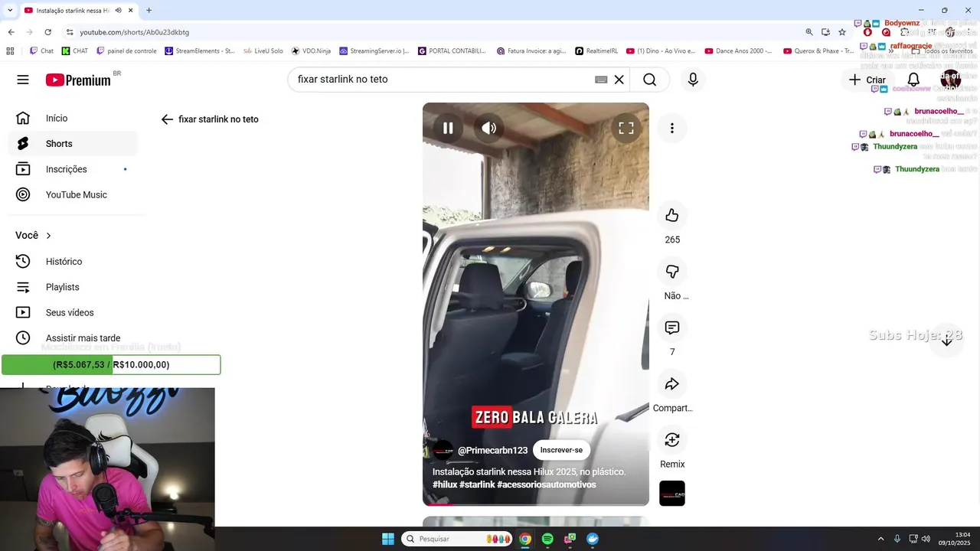Click into the YouTube search field
The width and height of the screenshot is (980, 551).
pyautogui.click(x=444, y=80)
